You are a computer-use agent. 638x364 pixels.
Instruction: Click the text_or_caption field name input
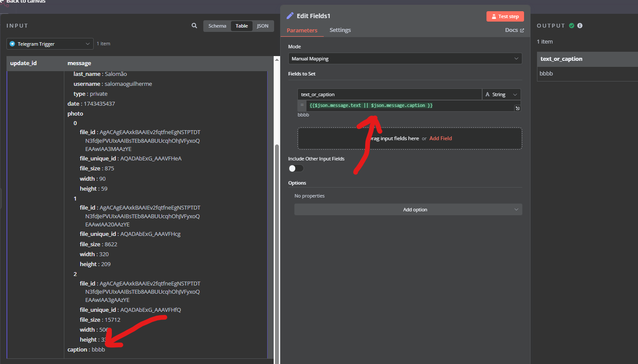389,94
